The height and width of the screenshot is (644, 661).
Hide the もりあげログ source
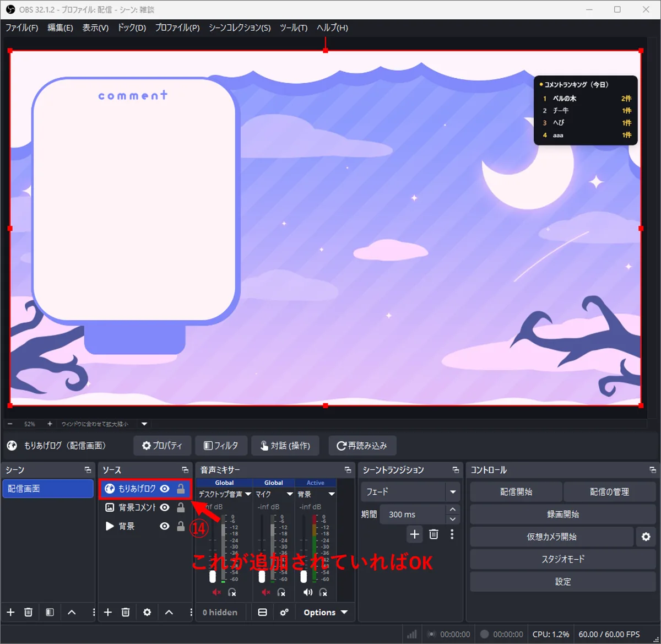click(165, 489)
